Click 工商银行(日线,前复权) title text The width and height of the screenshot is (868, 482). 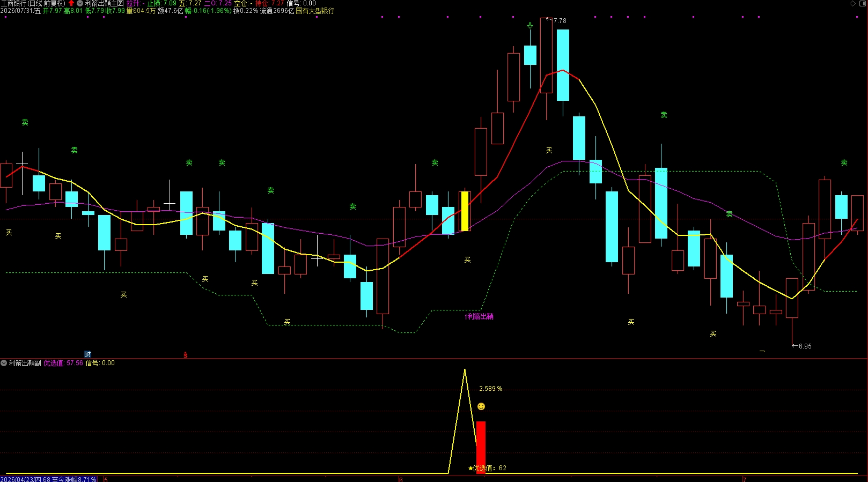(x=33, y=3)
